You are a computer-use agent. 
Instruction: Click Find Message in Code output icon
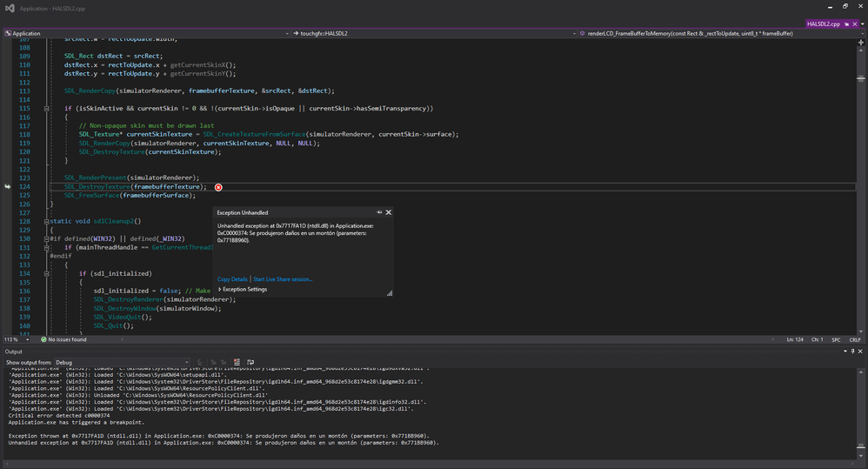[200, 362]
